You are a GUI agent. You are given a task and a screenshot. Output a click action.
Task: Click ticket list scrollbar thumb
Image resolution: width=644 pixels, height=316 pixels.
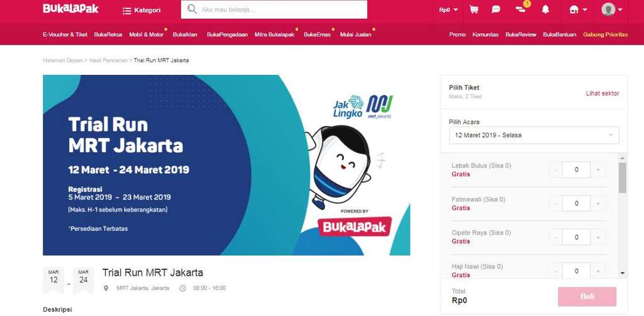pos(622,178)
